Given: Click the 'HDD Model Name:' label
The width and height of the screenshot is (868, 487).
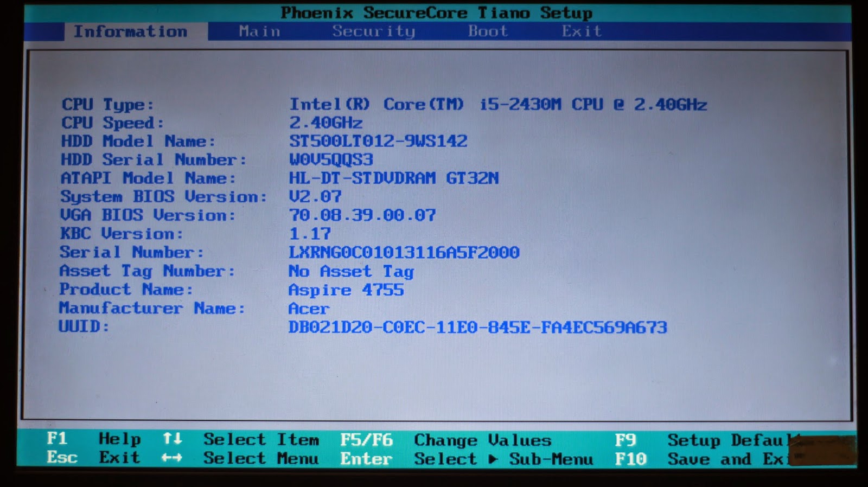Looking at the screenshot, I should [x=138, y=141].
